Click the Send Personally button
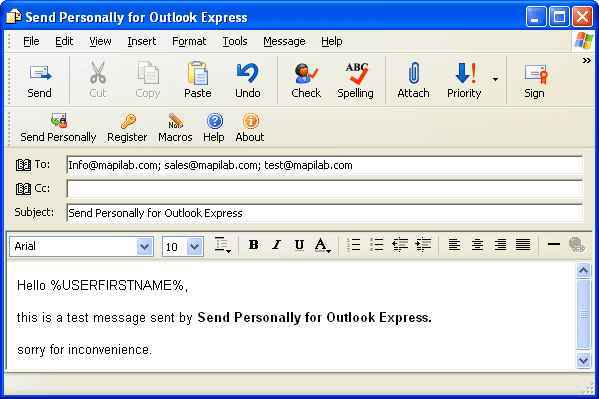Image resolution: width=599 pixels, height=399 pixels. 58,128
